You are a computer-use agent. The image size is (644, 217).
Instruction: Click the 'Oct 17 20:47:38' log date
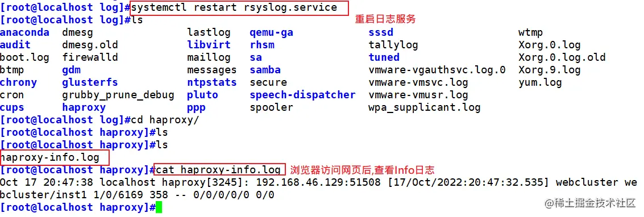(47, 182)
